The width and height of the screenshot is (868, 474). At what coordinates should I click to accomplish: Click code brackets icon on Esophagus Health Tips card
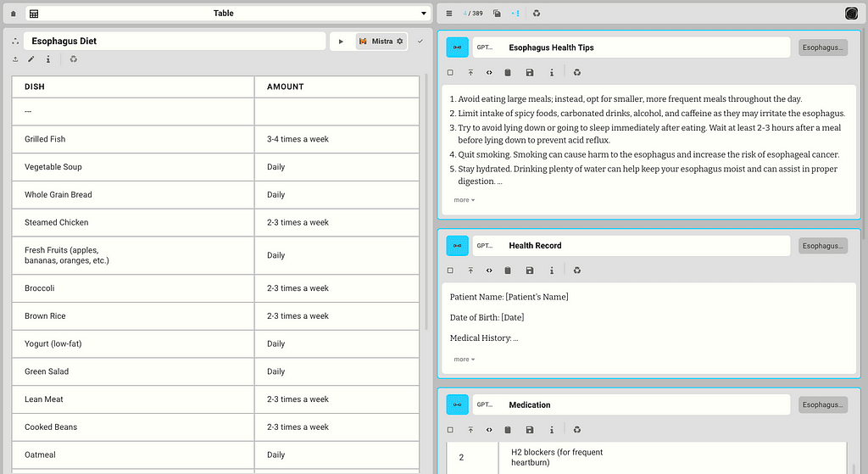489,73
